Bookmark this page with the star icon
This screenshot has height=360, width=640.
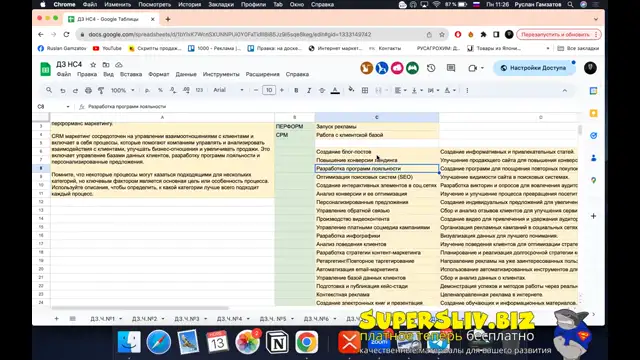click(x=442, y=35)
